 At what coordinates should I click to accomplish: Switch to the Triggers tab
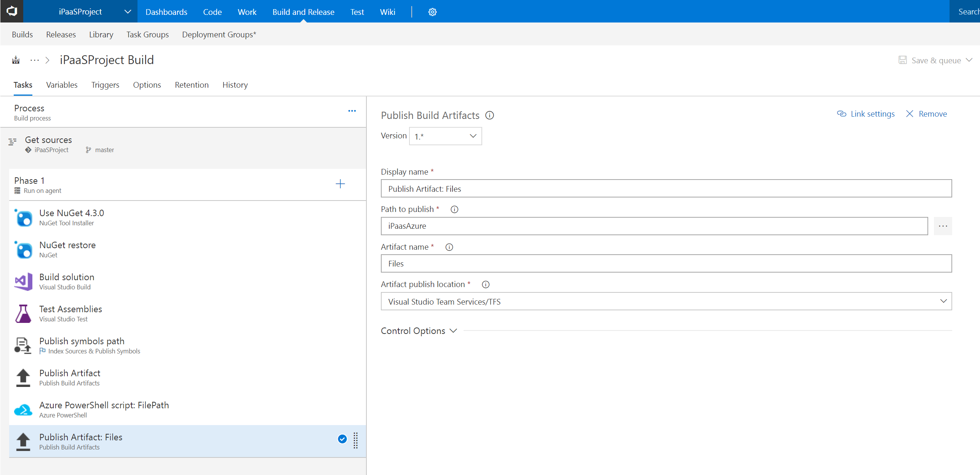[105, 85]
